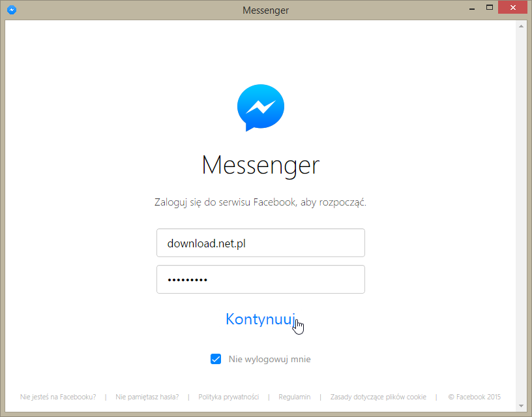The image size is (532, 417).
Task: Focus the email field containing download.net.pl
Action: coord(261,243)
